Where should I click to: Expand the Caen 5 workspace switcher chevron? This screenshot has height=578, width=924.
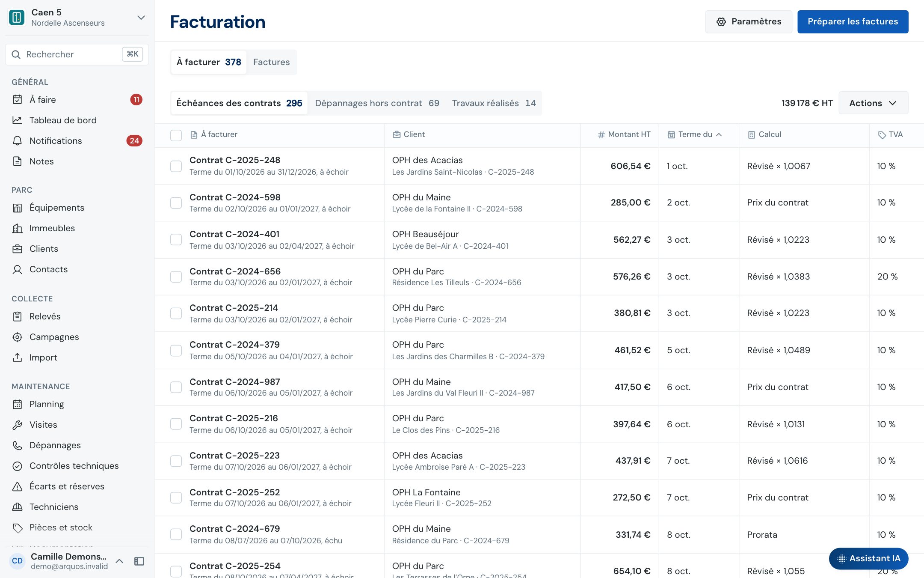pyautogui.click(x=141, y=18)
